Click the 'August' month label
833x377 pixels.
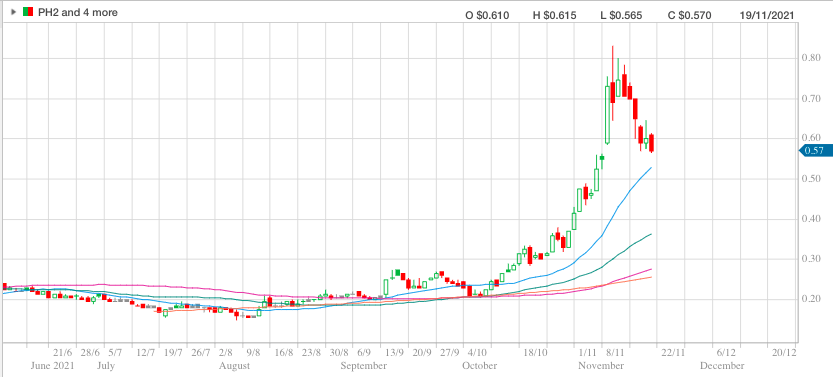click(234, 366)
